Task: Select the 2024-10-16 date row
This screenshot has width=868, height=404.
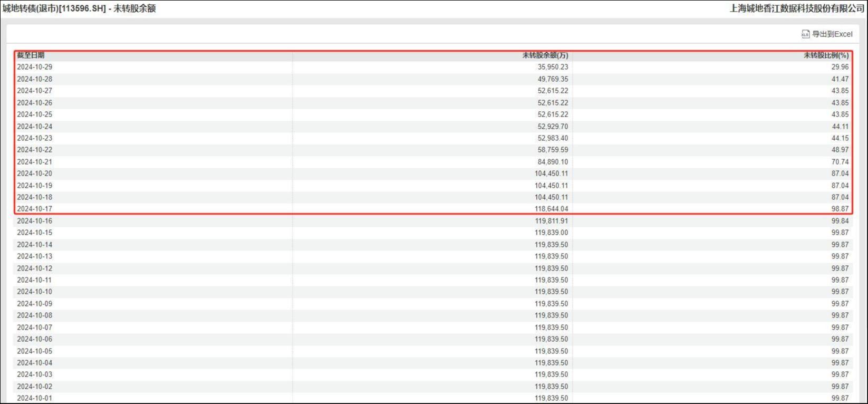Action: (433, 221)
